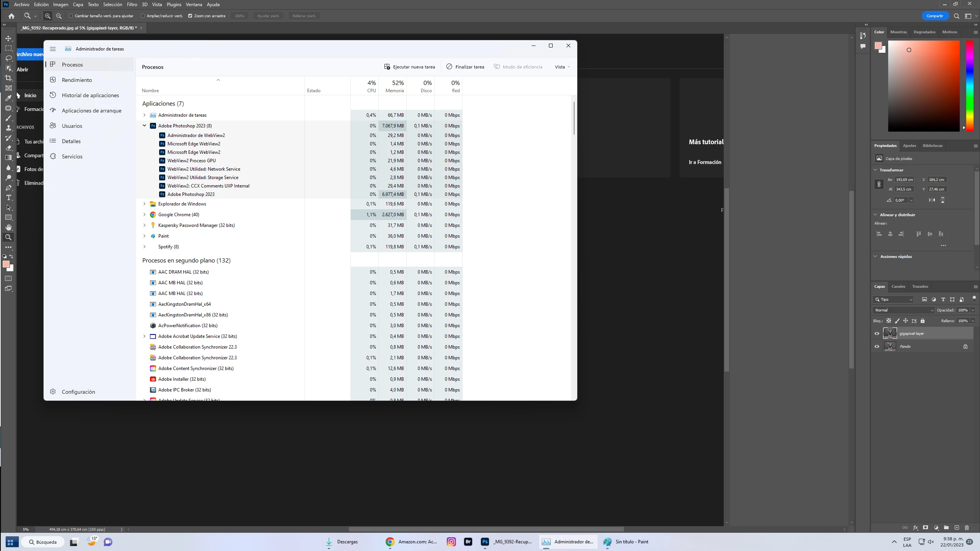980x551 pixels.
Task: Expand Google Chrome process group
Action: [145, 215]
